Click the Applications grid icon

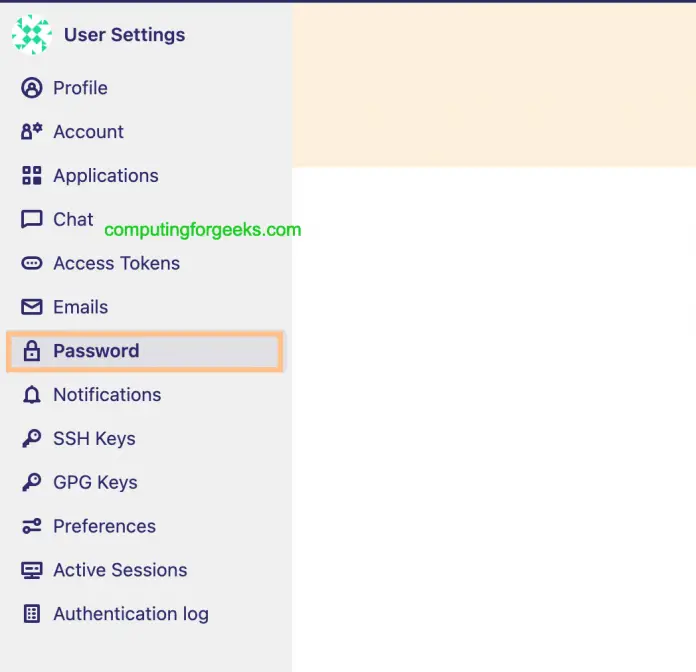pyautogui.click(x=32, y=176)
